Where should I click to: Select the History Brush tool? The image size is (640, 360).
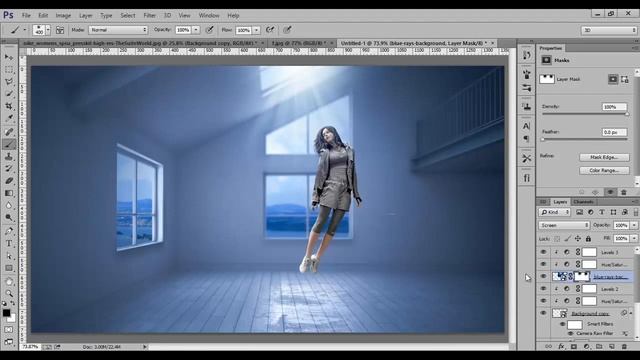(9, 169)
